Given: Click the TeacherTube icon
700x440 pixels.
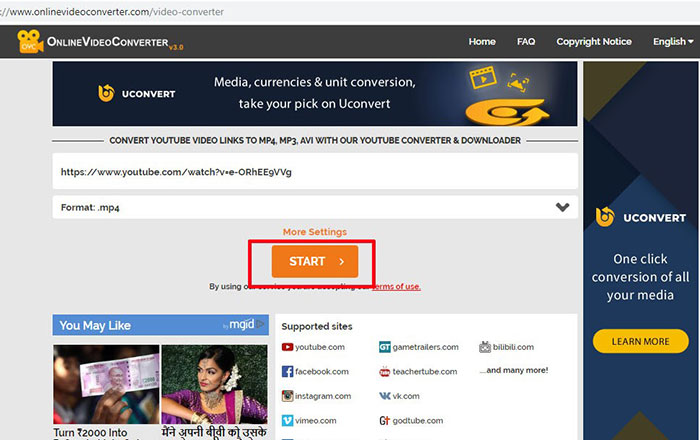Looking at the screenshot, I should click(384, 372).
